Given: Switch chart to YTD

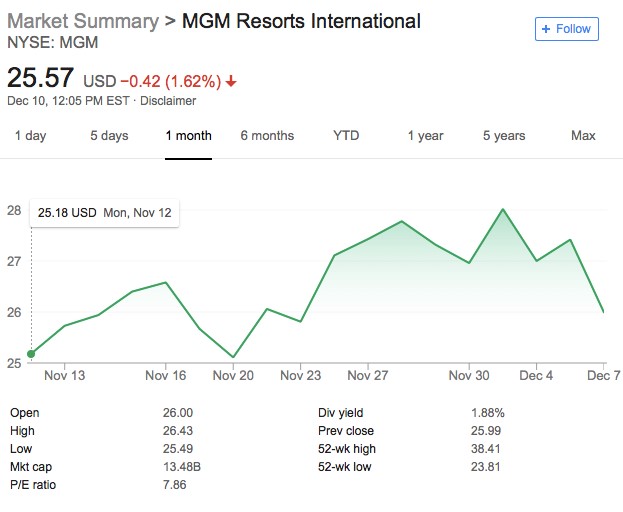Looking at the screenshot, I should (x=346, y=136).
